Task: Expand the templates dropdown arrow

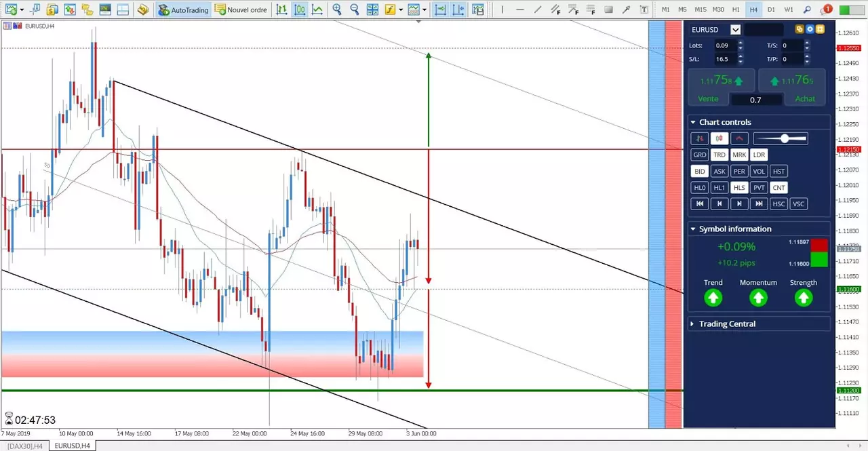Action: [x=425, y=10]
